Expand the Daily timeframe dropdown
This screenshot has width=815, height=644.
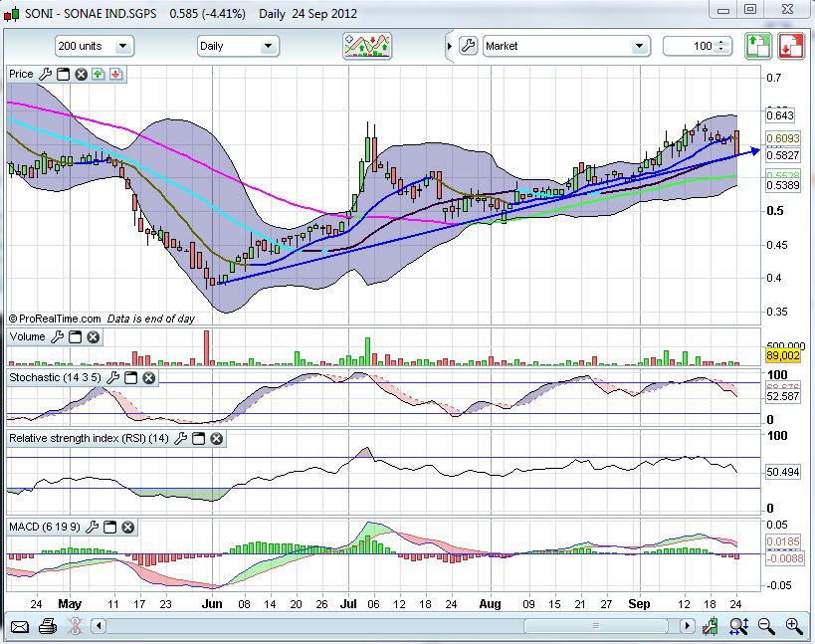point(268,46)
